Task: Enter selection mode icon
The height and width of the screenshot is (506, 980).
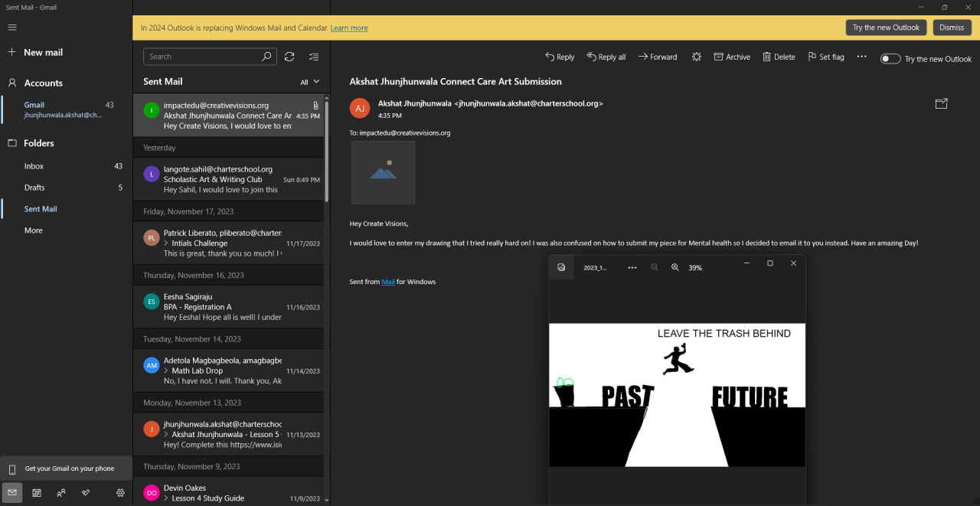Action: 313,57
